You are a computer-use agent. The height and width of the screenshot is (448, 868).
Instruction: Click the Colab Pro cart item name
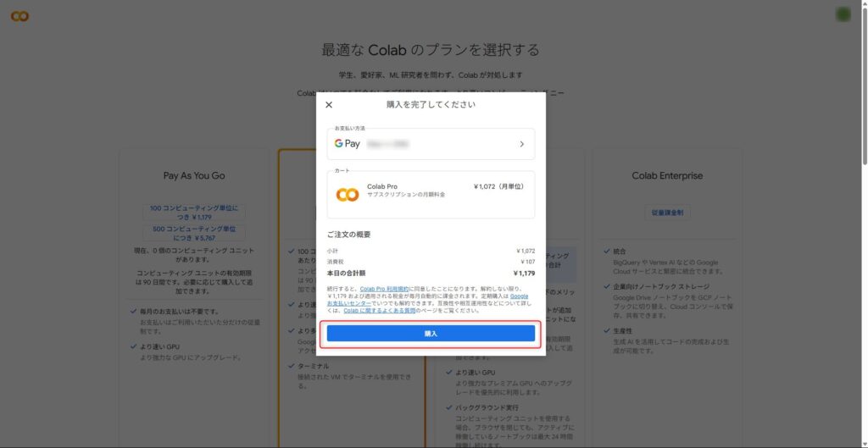pyautogui.click(x=382, y=187)
